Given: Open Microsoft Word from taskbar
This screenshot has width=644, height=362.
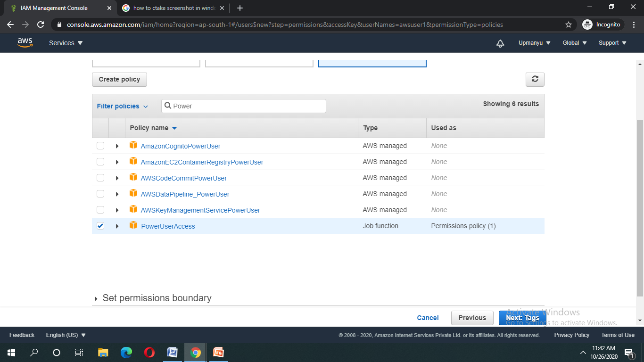Looking at the screenshot, I should pyautogui.click(x=173, y=352).
